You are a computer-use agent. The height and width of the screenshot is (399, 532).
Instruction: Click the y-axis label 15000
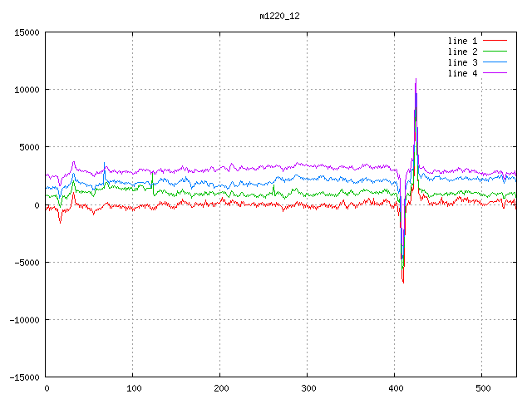27,32
